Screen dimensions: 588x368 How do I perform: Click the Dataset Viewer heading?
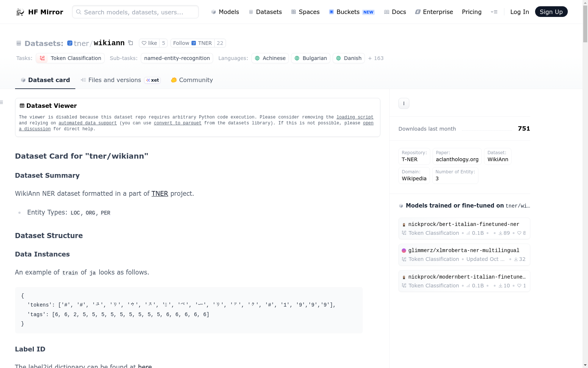pyautogui.click(x=51, y=106)
